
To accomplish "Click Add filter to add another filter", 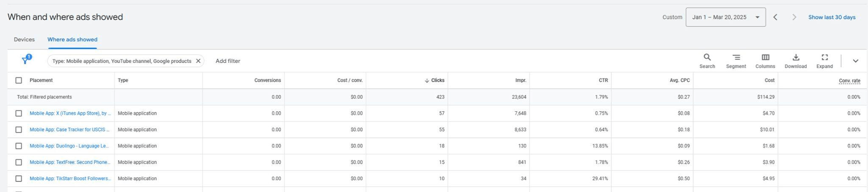I will coord(228,61).
